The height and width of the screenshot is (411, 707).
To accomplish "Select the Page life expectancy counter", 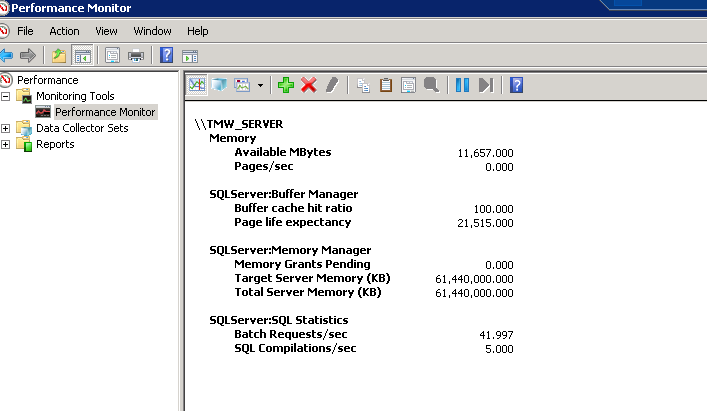I will pos(293,222).
